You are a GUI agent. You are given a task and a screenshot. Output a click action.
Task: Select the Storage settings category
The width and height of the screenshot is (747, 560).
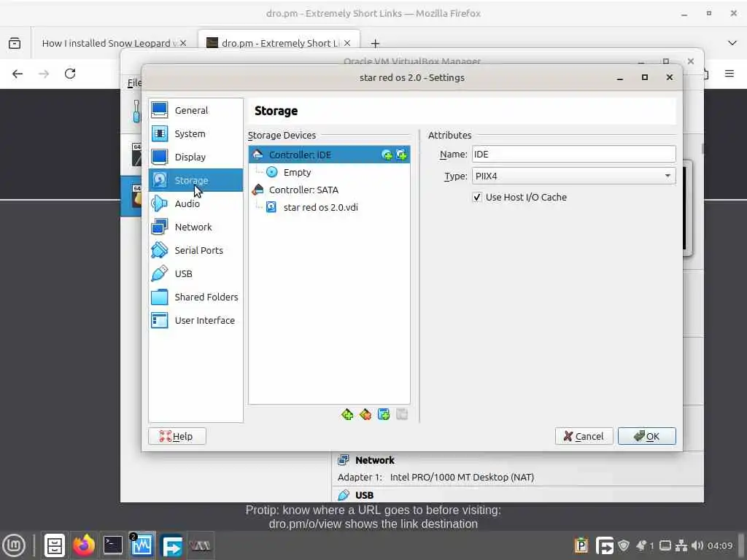[x=196, y=180]
